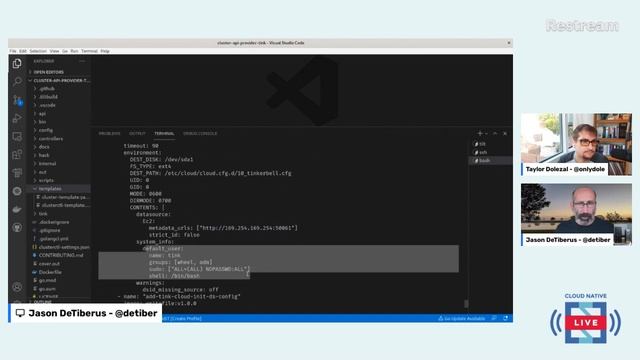This screenshot has width=640, height=360.
Task: Open the Run and Debug view
Action: click(17, 118)
